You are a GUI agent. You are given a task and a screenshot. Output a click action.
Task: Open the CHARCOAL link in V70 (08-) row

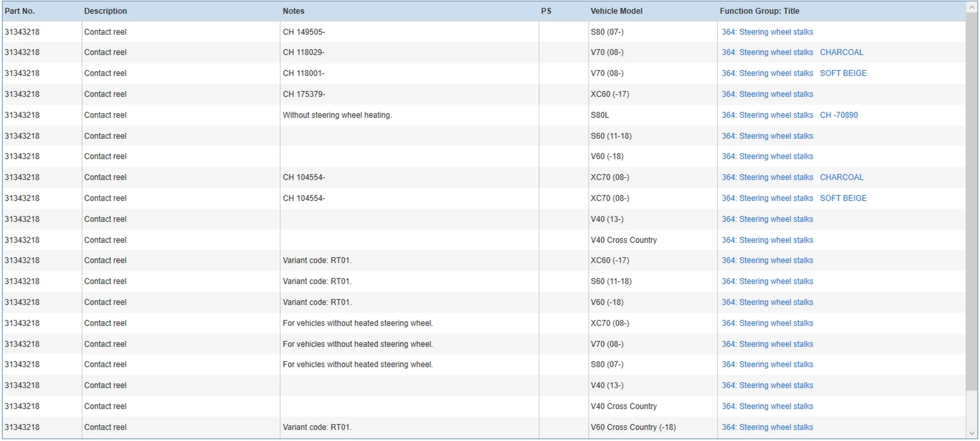pyautogui.click(x=841, y=52)
